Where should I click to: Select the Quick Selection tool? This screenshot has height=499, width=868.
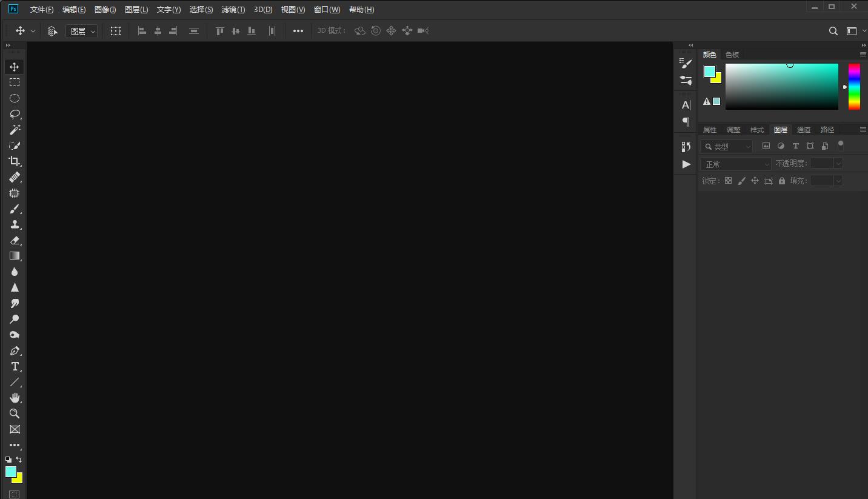[x=15, y=146]
